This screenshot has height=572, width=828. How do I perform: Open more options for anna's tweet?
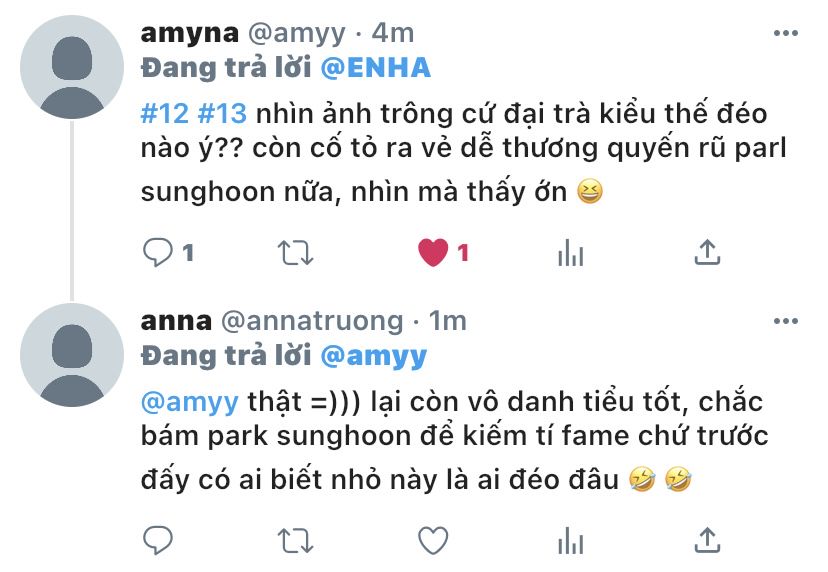[785, 321]
